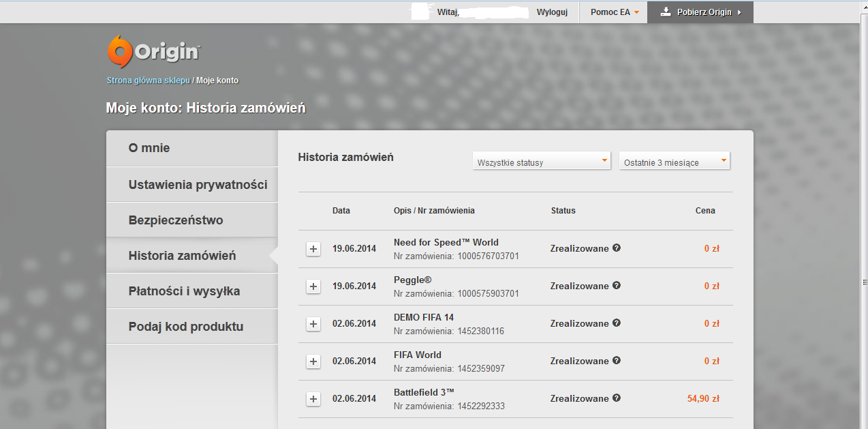
Task: Click the Moje konto breadcrumb
Action: [217, 80]
